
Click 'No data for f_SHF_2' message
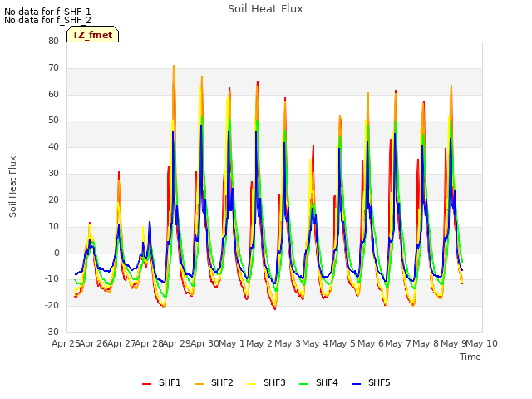47,20
